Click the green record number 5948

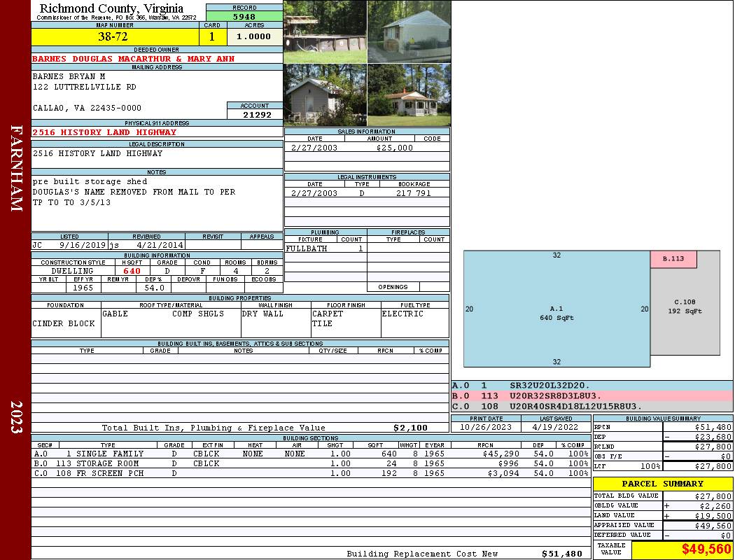[x=244, y=16]
